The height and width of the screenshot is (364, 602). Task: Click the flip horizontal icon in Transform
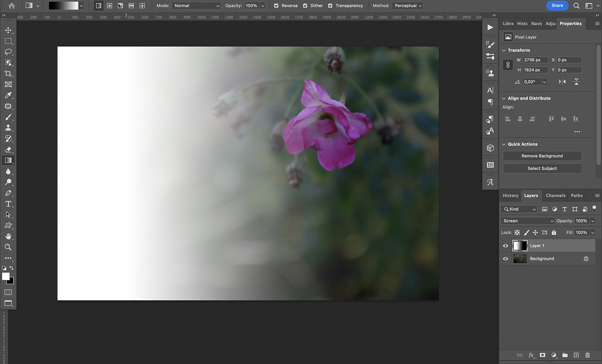point(562,81)
